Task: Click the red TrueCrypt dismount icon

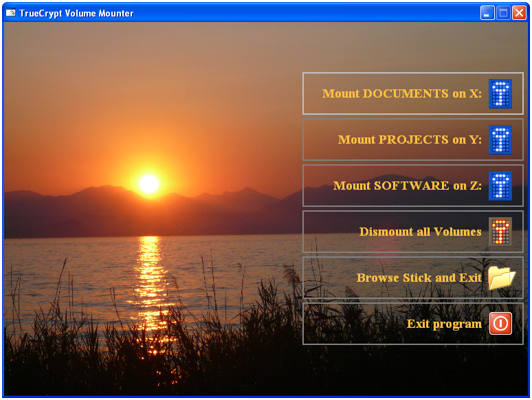Action: click(500, 232)
